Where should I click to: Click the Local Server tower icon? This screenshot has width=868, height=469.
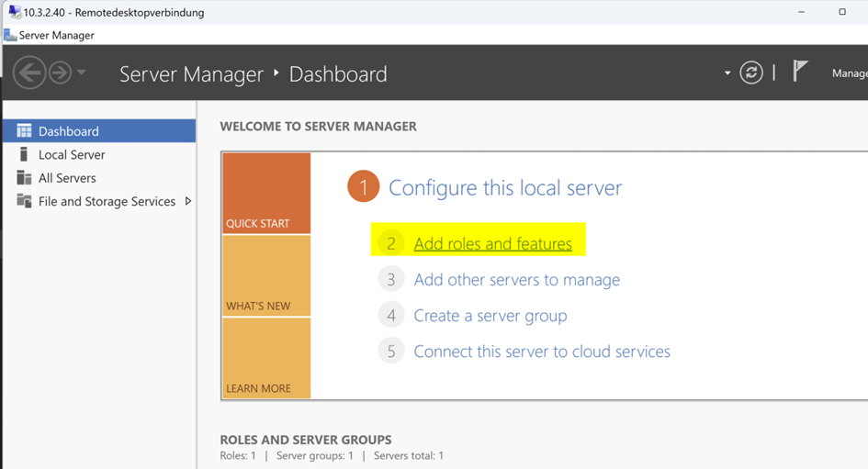(23, 154)
